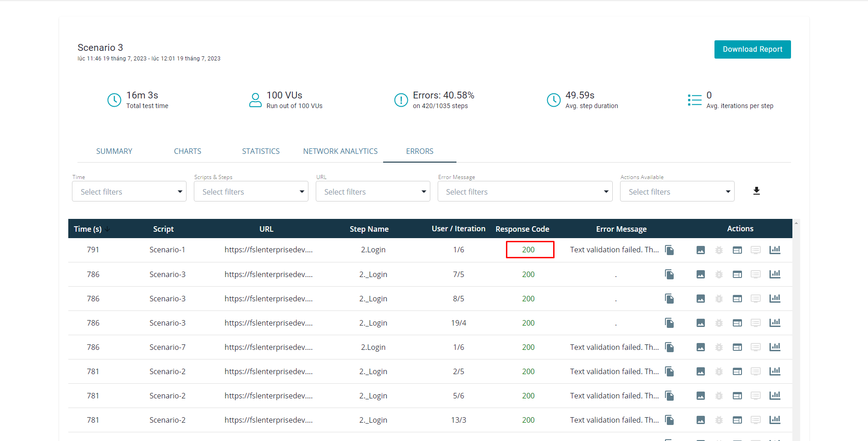Open the URL link in Scenario-1 row
868x441 pixels.
click(268, 250)
